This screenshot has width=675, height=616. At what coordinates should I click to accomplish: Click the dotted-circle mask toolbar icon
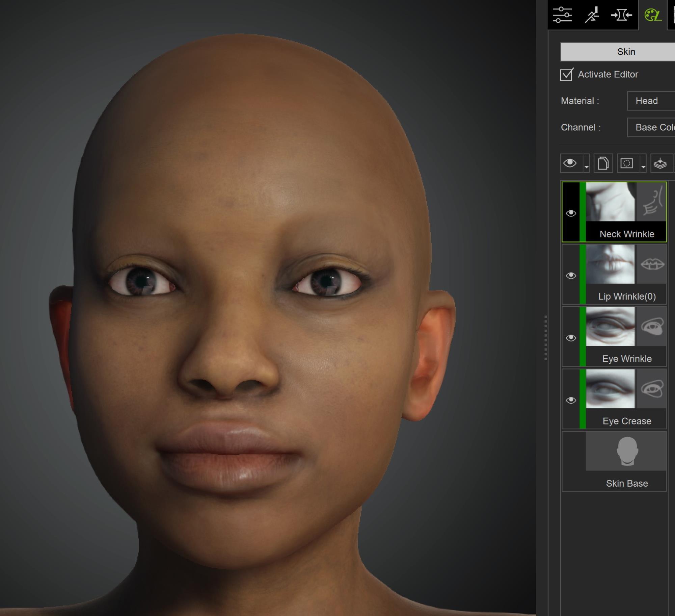coord(627,163)
